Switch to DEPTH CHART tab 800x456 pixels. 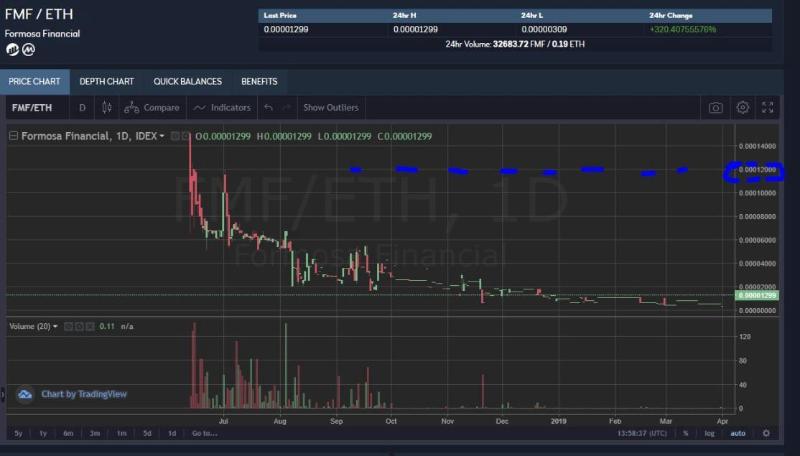[x=107, y=82]
